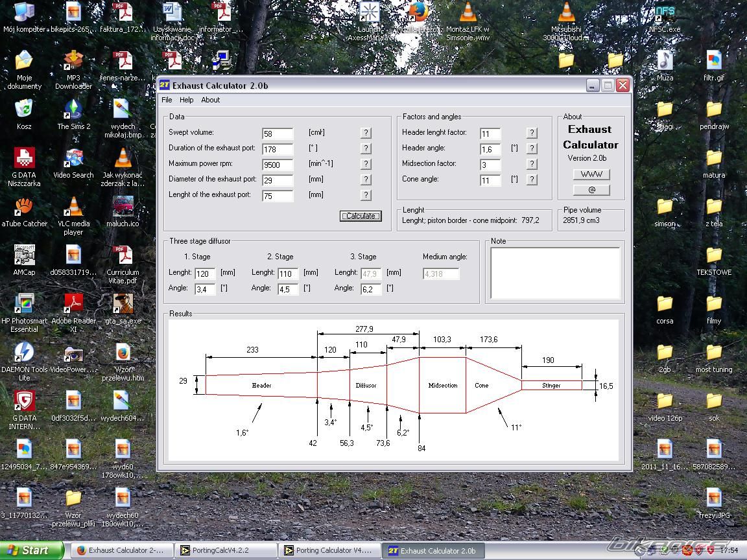Focus the Header lenght factor field

[x=490, y=134]
